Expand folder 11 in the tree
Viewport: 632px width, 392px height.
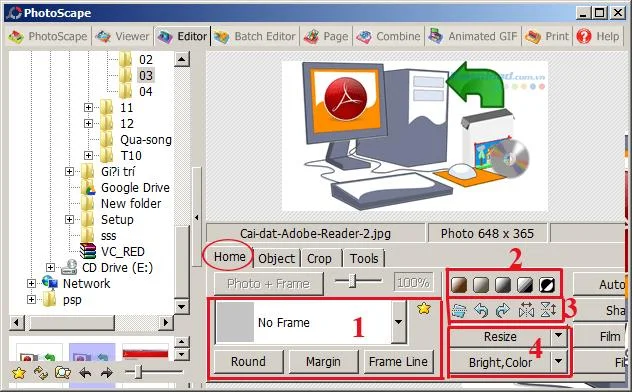88,108
